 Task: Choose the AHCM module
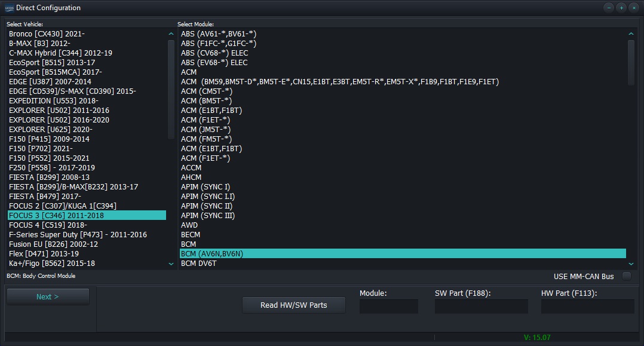[403, 177]
